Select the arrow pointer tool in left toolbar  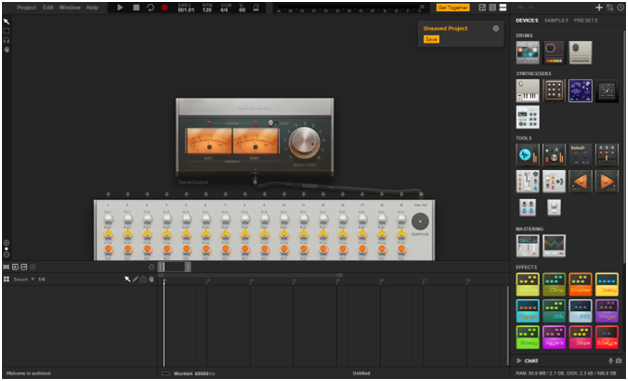[6, 22]
